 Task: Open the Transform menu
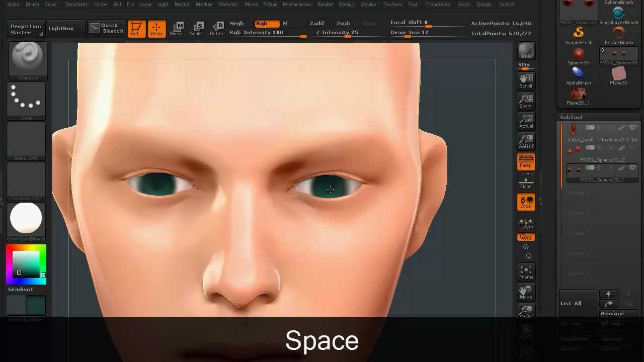point(438,5)
